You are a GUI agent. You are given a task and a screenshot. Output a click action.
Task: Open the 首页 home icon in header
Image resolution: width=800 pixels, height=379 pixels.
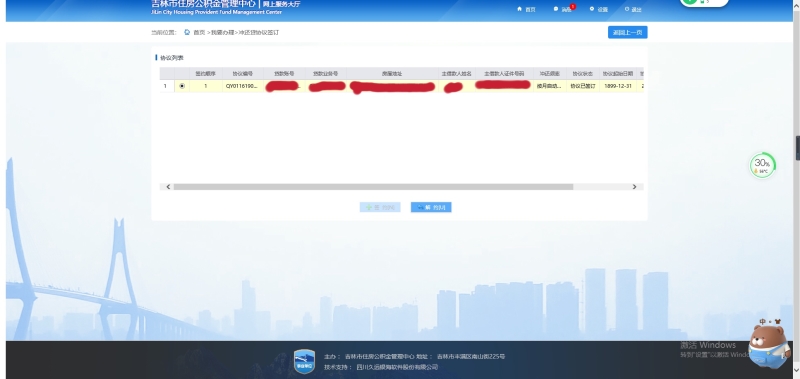(519, 9)
